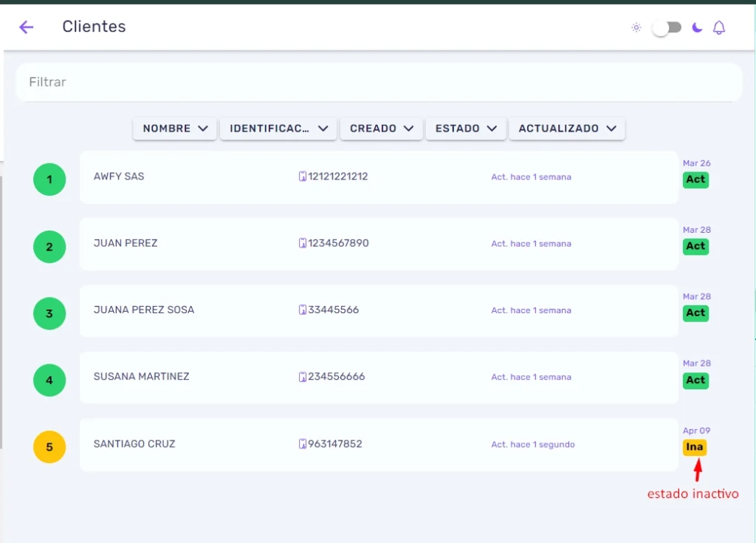The image size is (756, 543).
Task: Click Mar 26 date label
Action: pos(697,163)
